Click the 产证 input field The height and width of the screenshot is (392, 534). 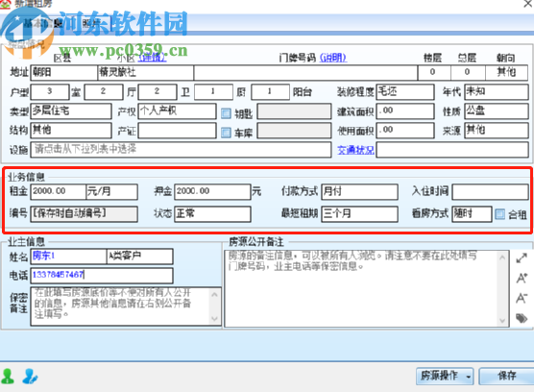(x=177, y=131)
